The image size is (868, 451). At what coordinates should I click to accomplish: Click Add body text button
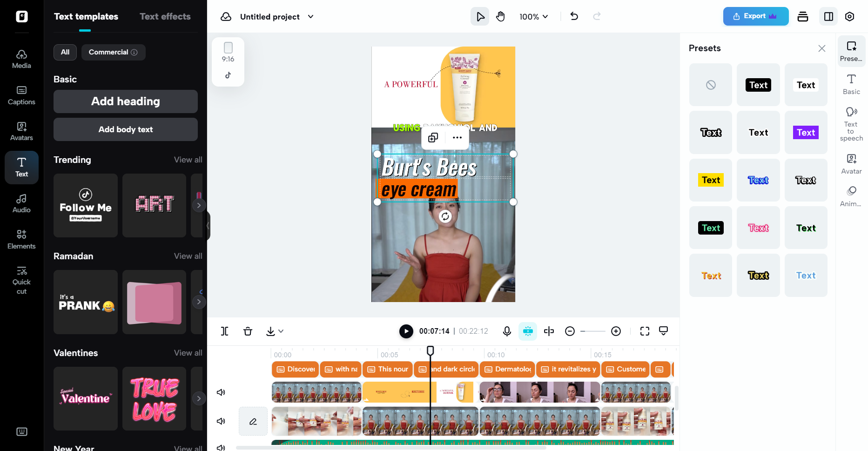(126, 129)
